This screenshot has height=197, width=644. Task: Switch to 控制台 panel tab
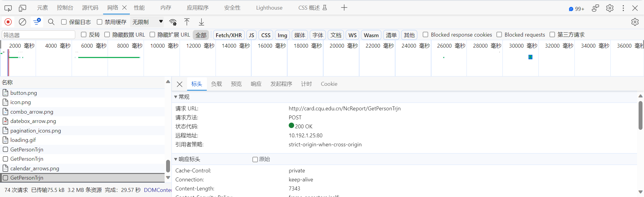point(65,8)
